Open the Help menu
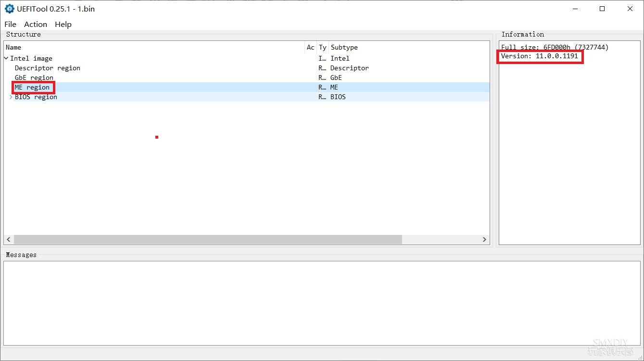The height and width of the screenshot is (361, 644). coord(63,24)
